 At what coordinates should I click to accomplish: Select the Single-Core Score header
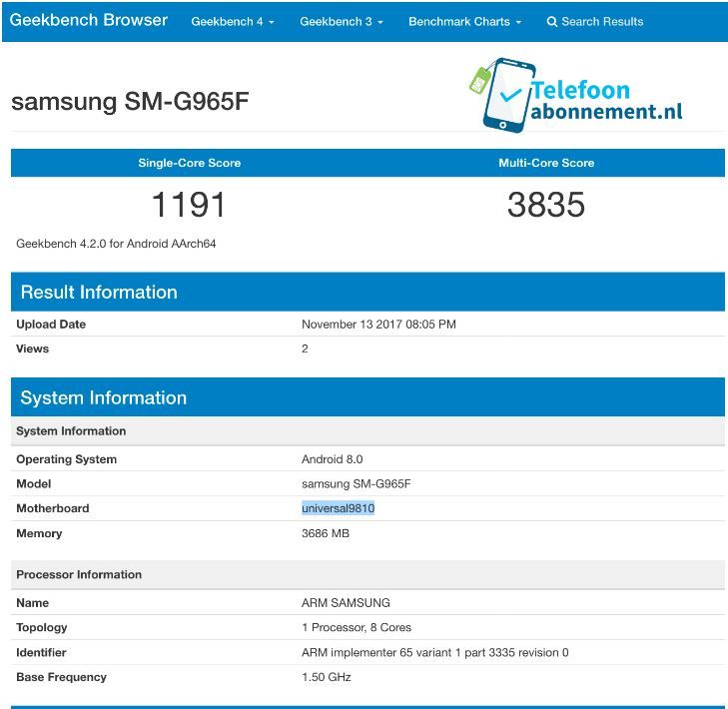click(190, 163)
